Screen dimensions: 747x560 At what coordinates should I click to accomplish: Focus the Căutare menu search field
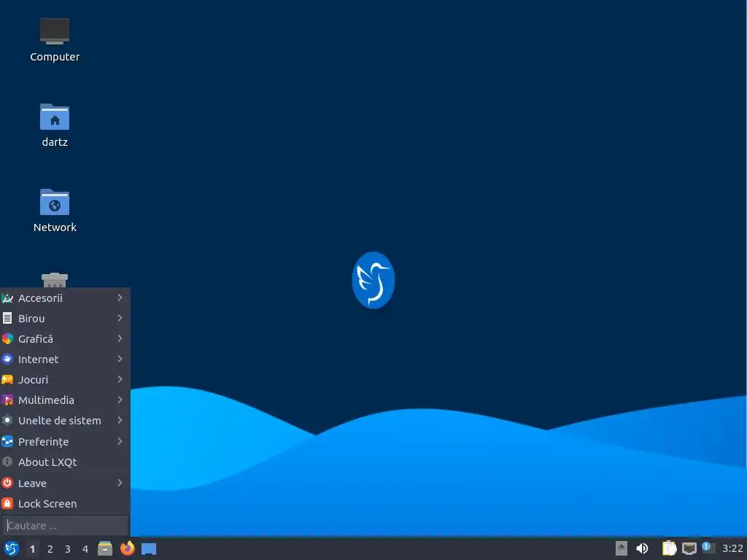(65, 526)
